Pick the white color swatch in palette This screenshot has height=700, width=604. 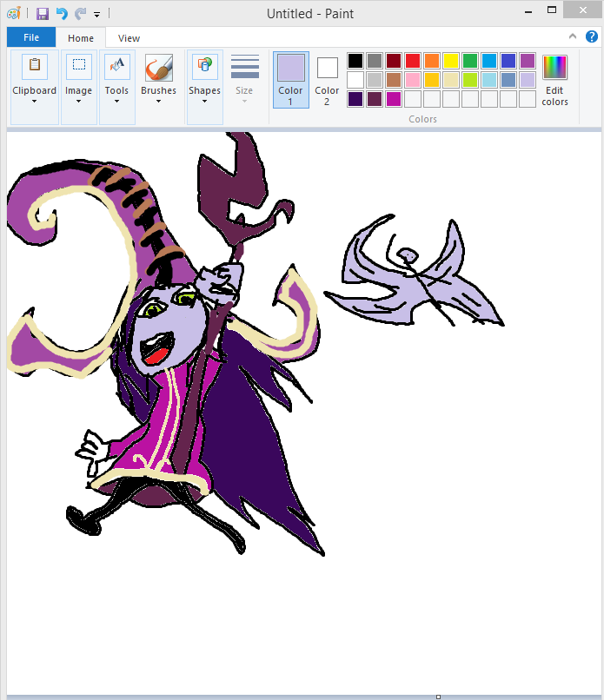click(x=355, y=80)
